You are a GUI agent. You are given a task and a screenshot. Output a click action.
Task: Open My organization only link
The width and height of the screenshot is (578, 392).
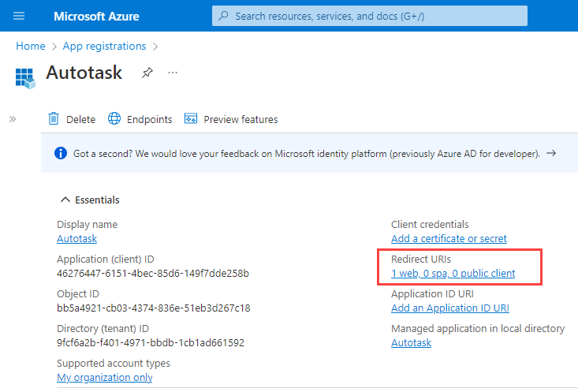(x=105, y=378)
